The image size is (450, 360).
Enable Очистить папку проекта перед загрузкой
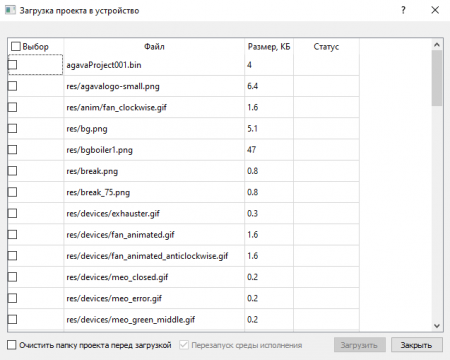coord(12,345)
